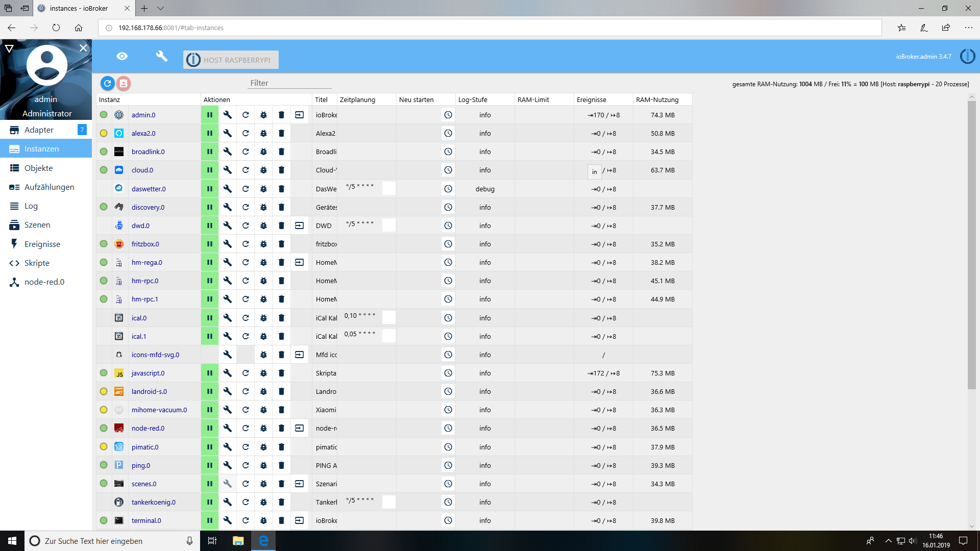Open system settings wrench in top bar
The height and width of the screenshot is (551, 980).
[161, 56]
